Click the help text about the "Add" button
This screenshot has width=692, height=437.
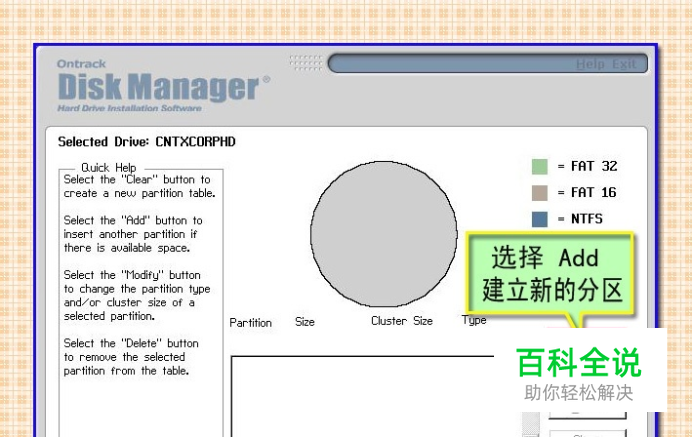133,234
